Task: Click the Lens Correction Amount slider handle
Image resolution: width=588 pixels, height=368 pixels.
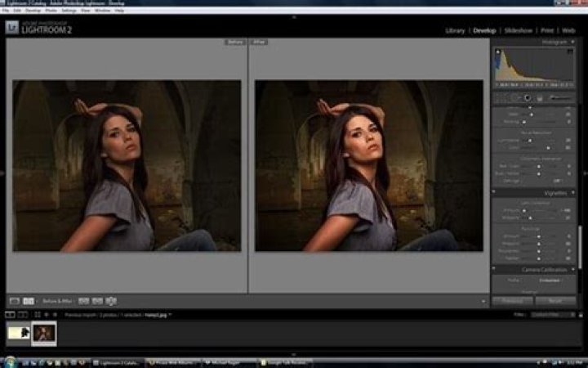Action: coord(524,211)
